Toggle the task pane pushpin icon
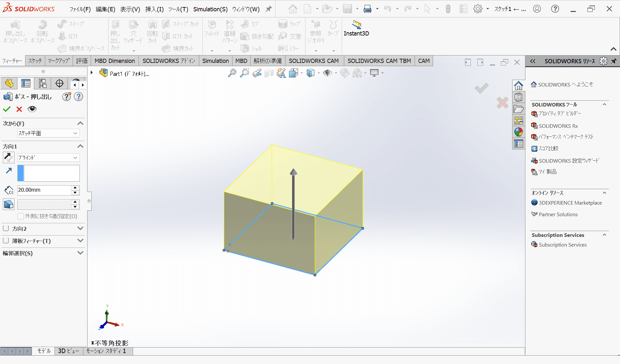 614,61
